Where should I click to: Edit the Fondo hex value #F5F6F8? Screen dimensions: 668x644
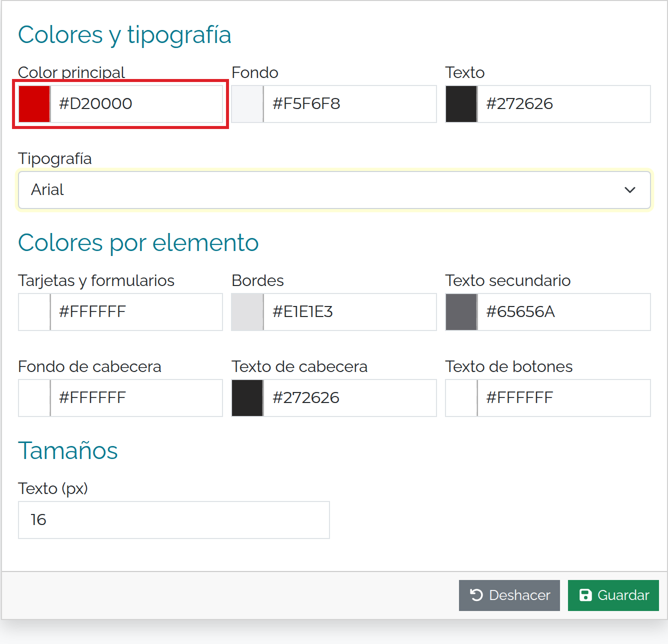pyautogui.click(x=350, y=104)
